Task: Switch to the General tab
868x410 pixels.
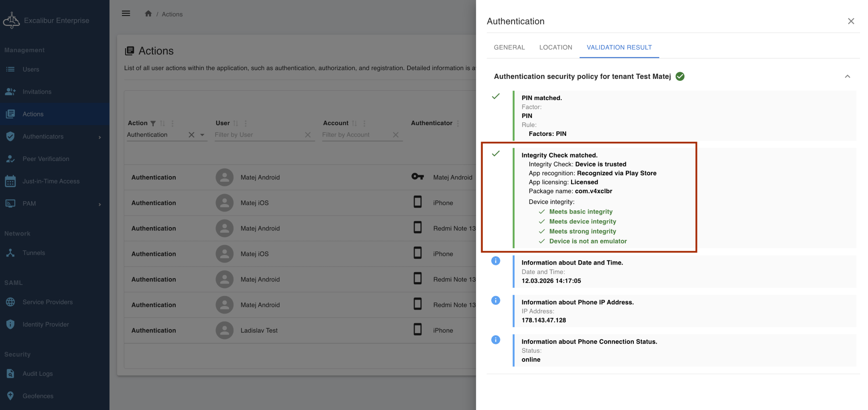Action: (509, 47)
